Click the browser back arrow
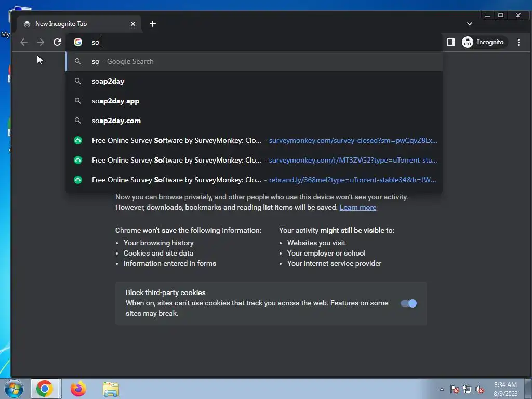Image resolution: width=532 pixels, height=399 pixels. [x=24, y=42]
